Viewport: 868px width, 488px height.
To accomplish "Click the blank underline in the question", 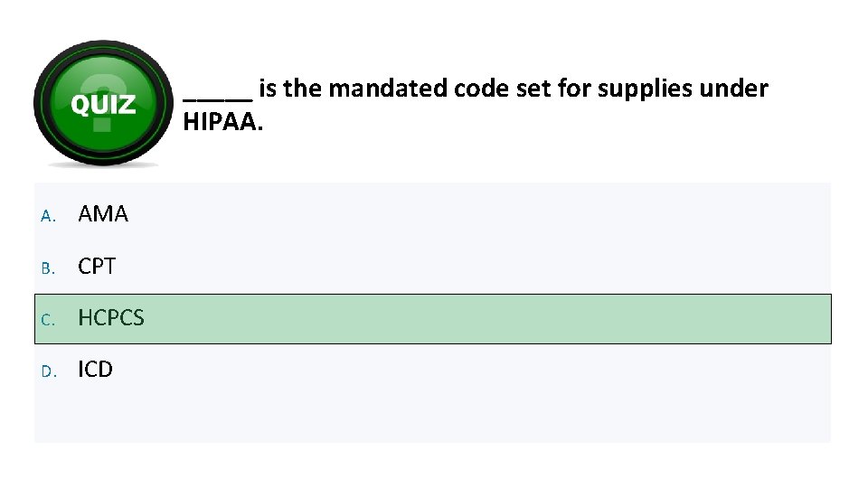I will pyautogui.click(x=218, y=95).
